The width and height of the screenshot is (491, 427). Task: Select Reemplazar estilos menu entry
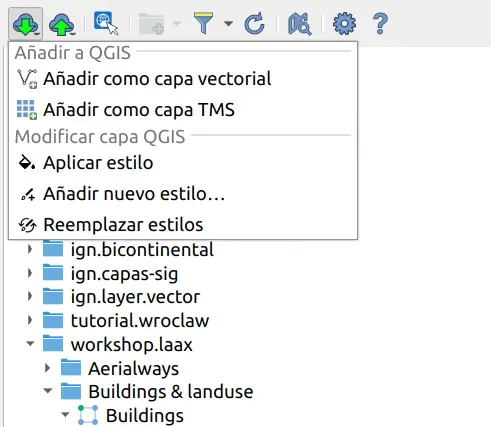[183, 224]
